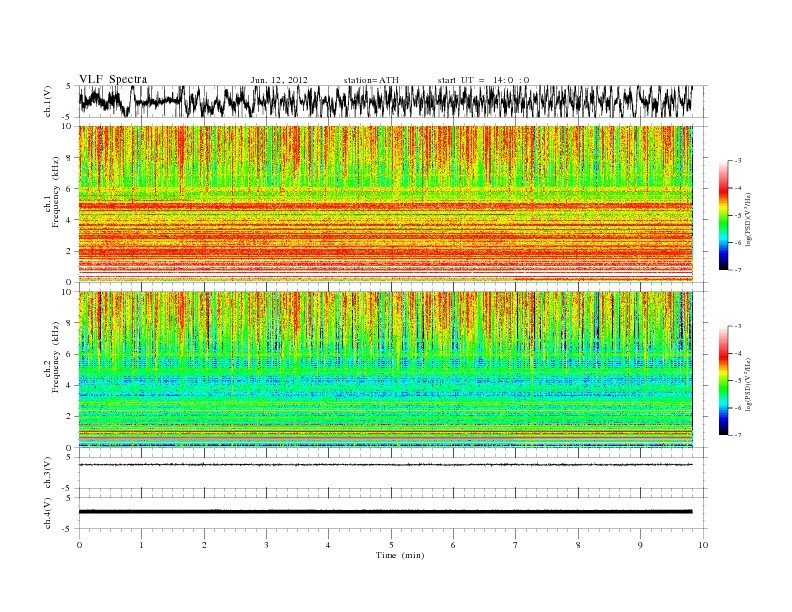Click the "Time (min)" axis label
Viewport: 792px width, 612px height.
click(400, 555)
